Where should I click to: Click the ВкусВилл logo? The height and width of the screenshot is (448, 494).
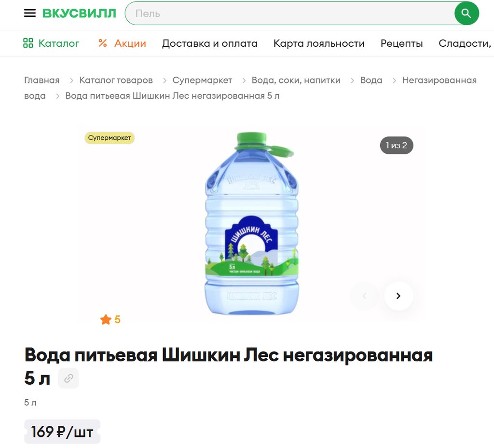point(79,14)
